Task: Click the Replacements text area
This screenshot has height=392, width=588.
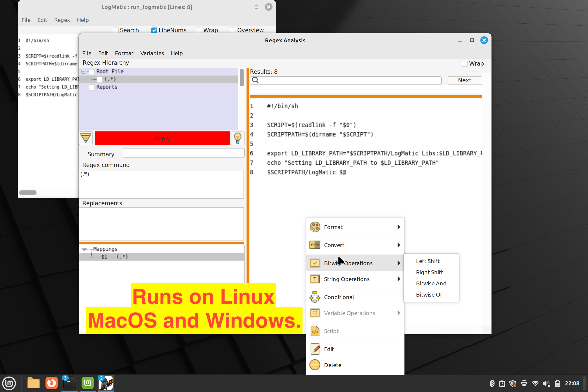Action: [161, 224]
